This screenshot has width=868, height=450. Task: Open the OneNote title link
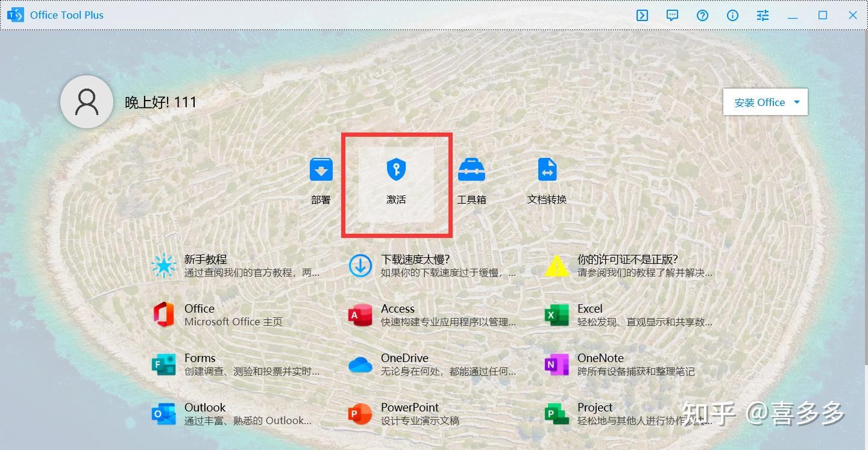click(x=600, y=358)
